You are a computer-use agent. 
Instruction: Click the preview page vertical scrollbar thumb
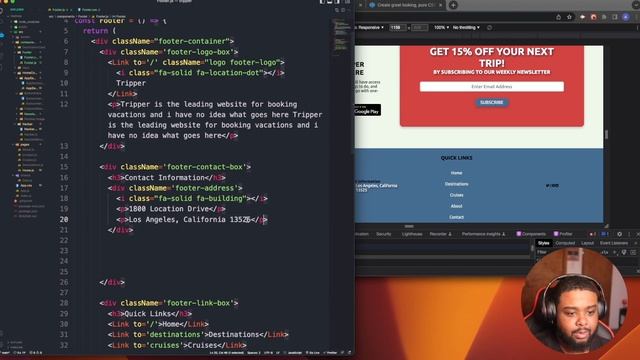(x=606, y=134)
